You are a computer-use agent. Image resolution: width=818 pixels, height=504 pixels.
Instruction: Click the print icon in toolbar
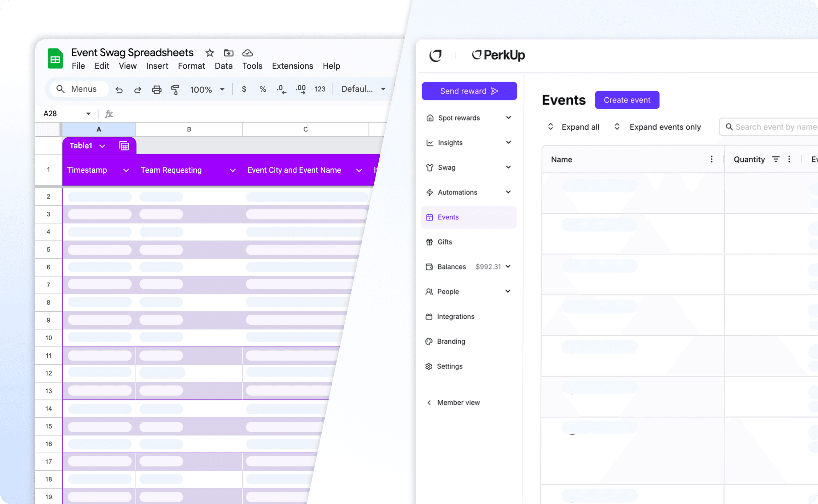point(156,89)
